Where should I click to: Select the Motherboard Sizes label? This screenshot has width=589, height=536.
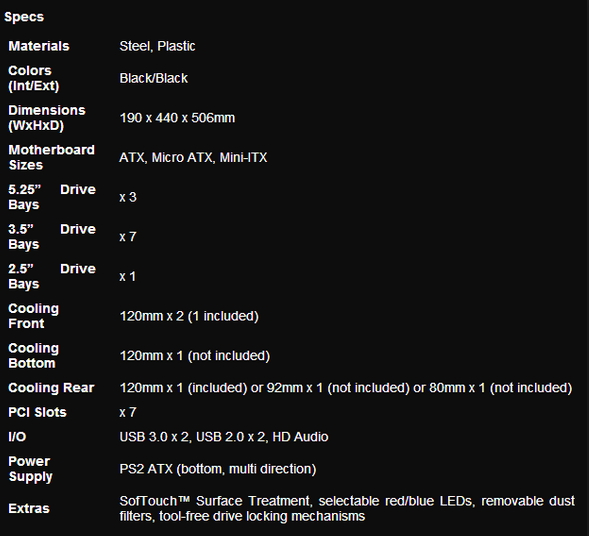click(x=51, y=157)
